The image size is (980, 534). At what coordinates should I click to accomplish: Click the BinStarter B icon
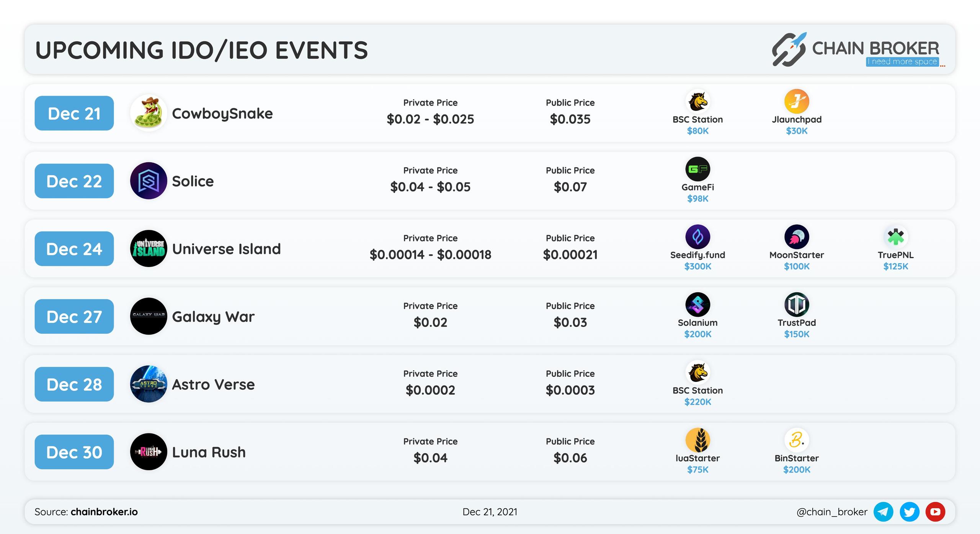click(797, 440)
